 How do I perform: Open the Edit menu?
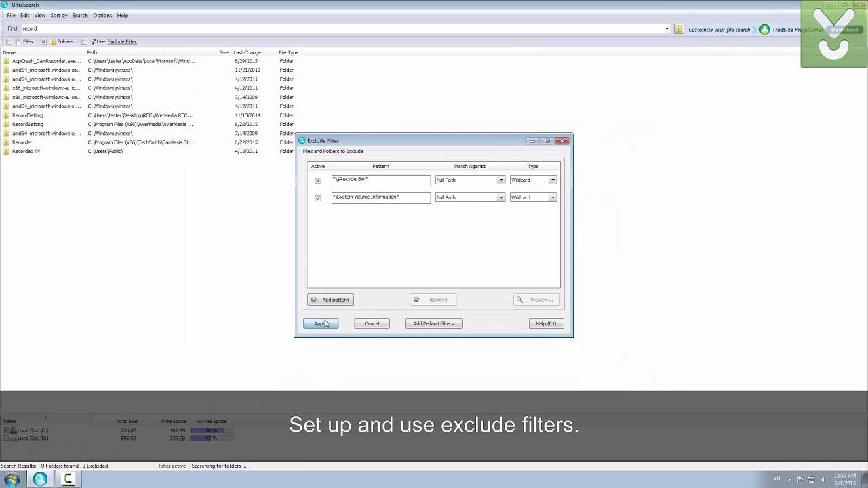pos(25,16)
